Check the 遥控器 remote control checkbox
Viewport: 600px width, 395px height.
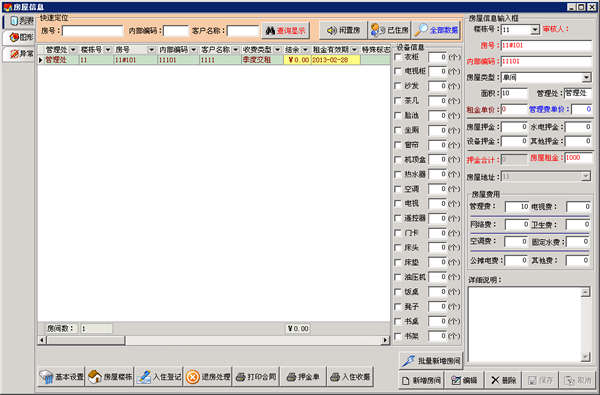[398, 218]
